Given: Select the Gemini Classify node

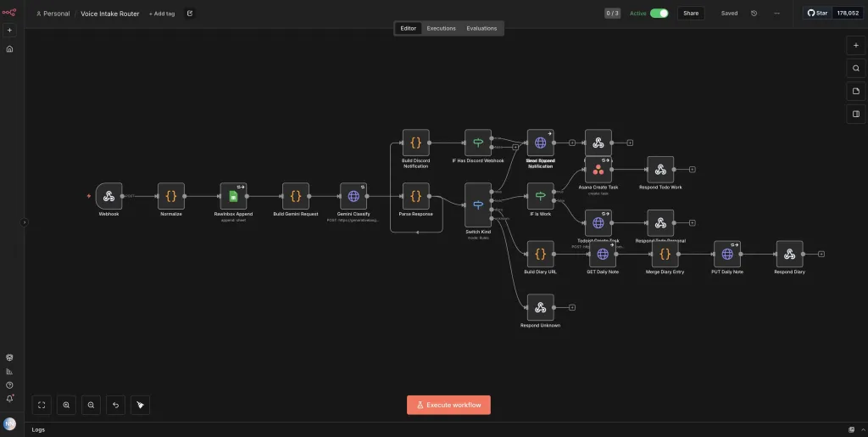Looking at the screenshot, I should coord(353,196).
